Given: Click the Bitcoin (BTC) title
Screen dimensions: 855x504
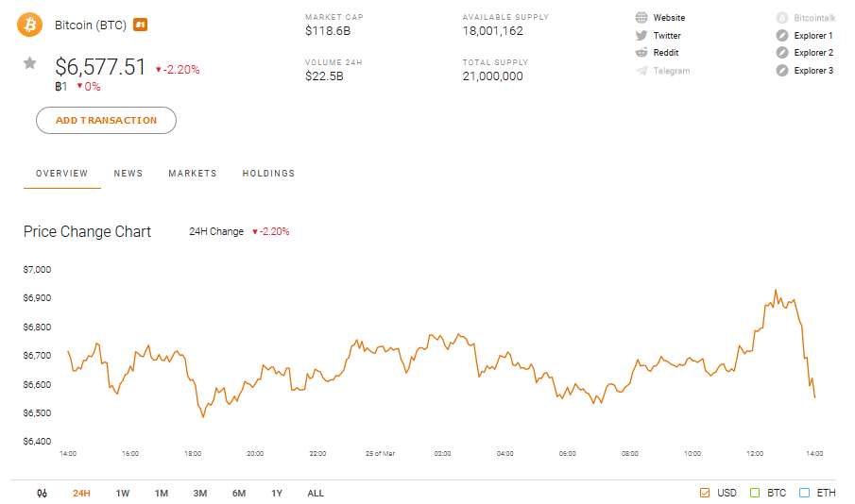Looking at the screenshot, I should [x=91, y=25].
